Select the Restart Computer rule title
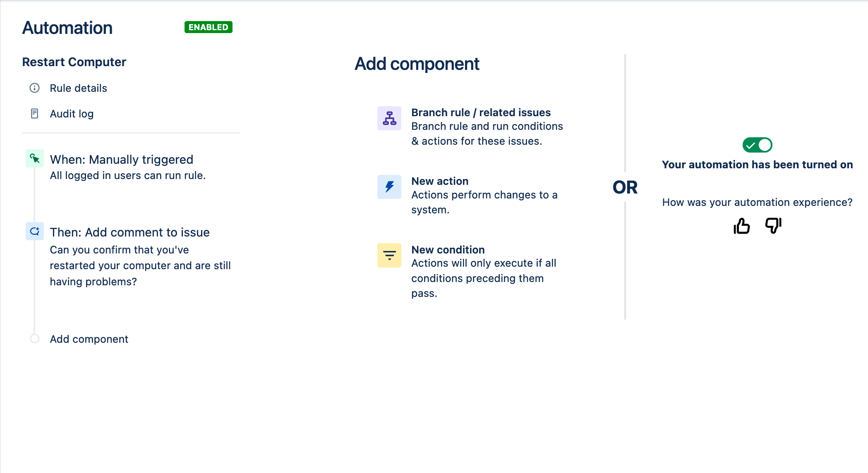The height and width of the screenshot is (473, 868). coord(74,61)
